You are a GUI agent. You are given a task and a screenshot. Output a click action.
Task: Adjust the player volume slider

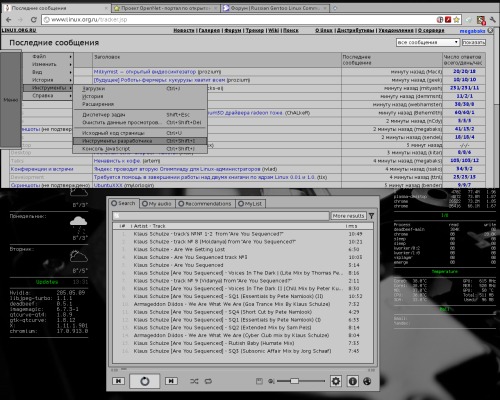click(x=301, y=381)
